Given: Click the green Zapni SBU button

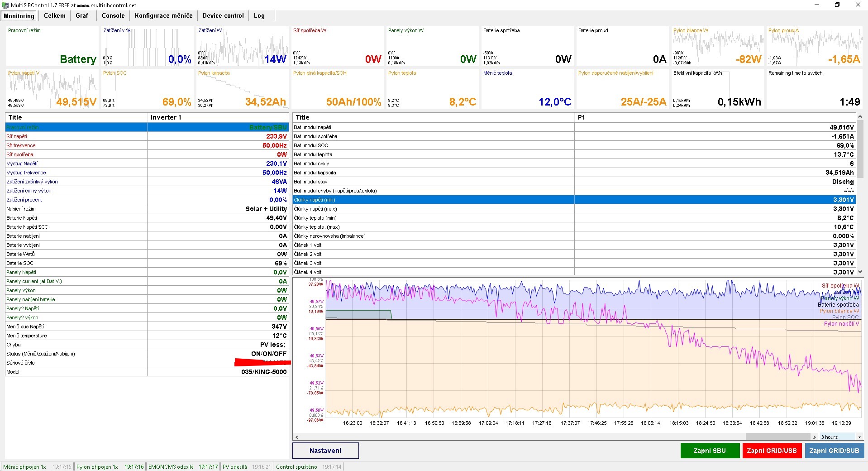Looking at the screenshot, I should point(709,451).
